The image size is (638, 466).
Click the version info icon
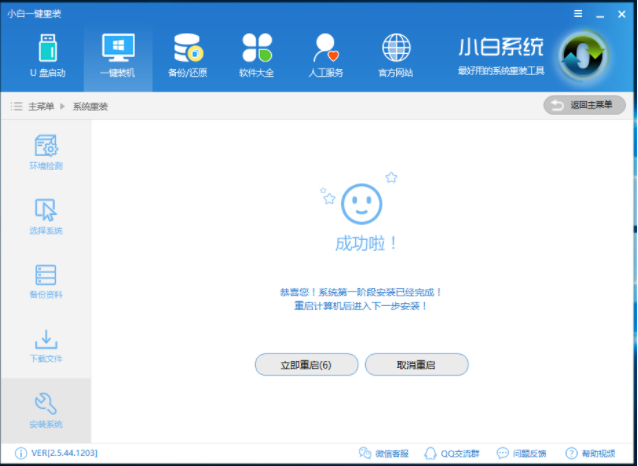(21, 453)
